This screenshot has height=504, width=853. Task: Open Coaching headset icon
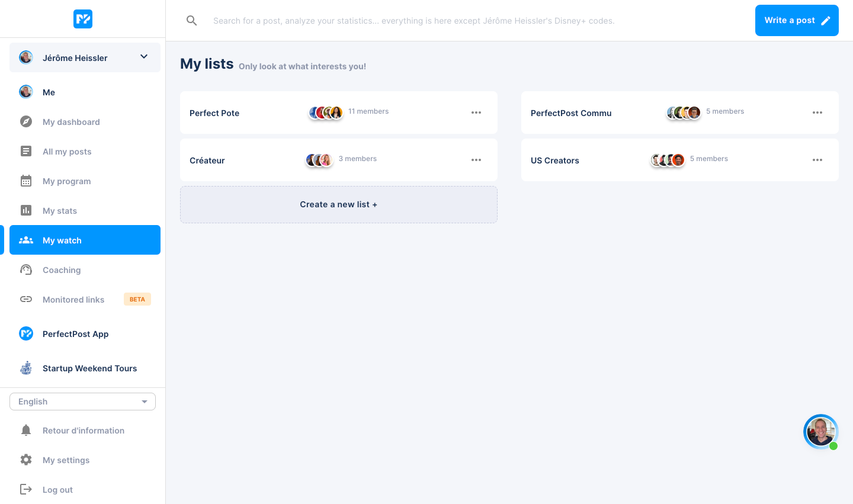(x=26, y=269)
